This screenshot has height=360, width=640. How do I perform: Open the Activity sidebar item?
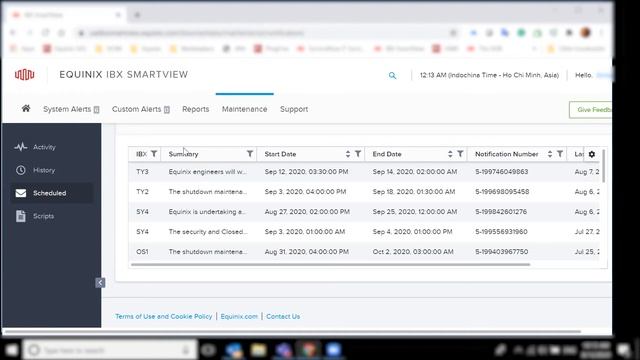point(44,147)
